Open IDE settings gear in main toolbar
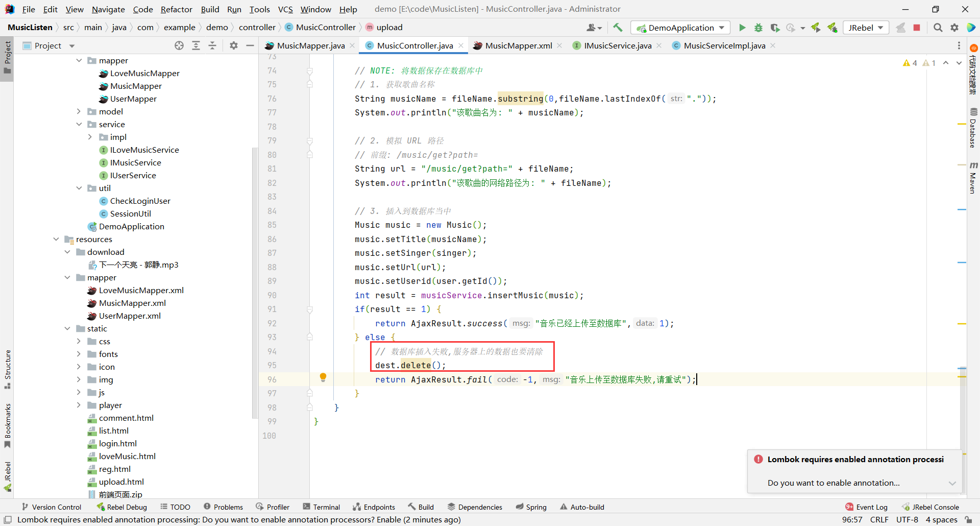Viewport: 980px width, 526px height. (954, 28)
